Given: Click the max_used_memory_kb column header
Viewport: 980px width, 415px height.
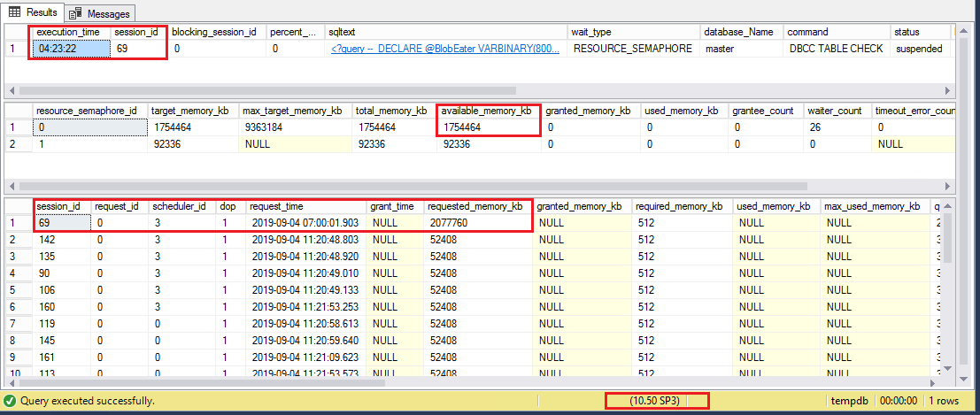Looking at the screenshot, I should [x=874, y=206].
